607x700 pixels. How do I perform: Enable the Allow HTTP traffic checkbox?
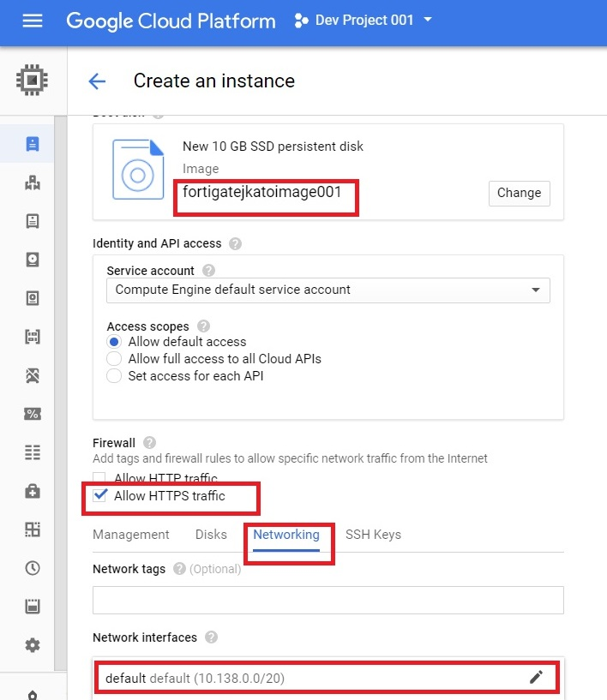[99, 478]
